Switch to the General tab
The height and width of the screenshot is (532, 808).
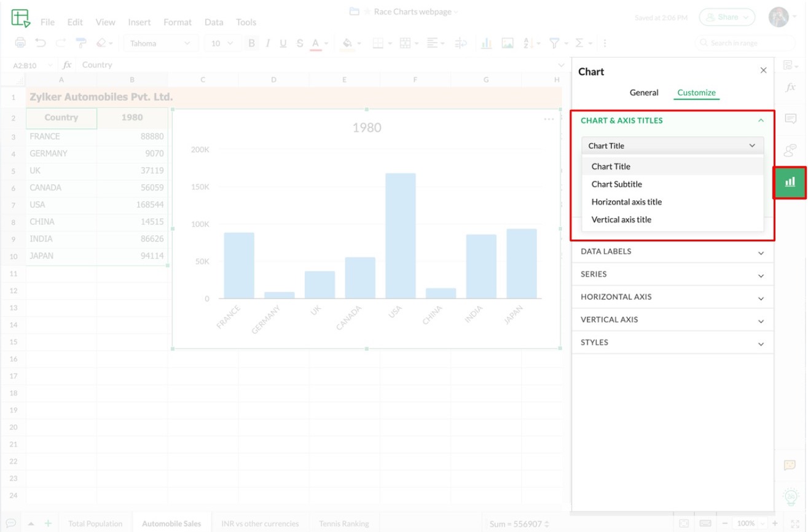pos(643,93)
